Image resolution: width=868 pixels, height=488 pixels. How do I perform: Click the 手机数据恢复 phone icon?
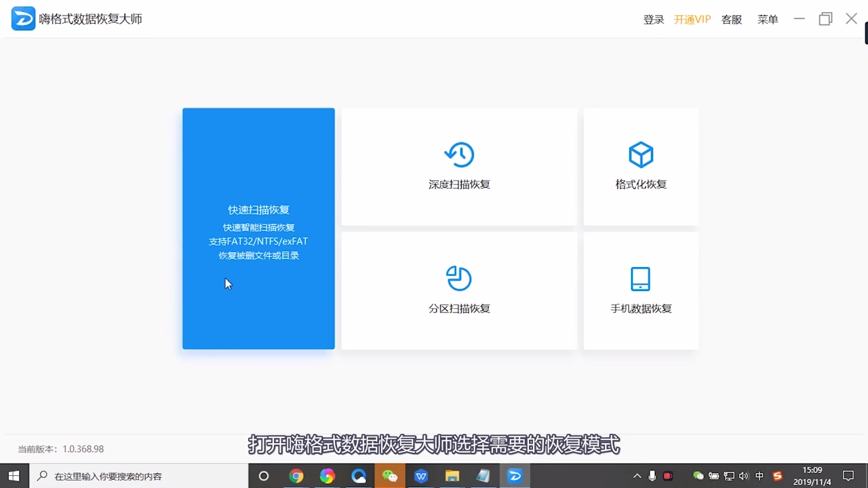coord(641,279)
